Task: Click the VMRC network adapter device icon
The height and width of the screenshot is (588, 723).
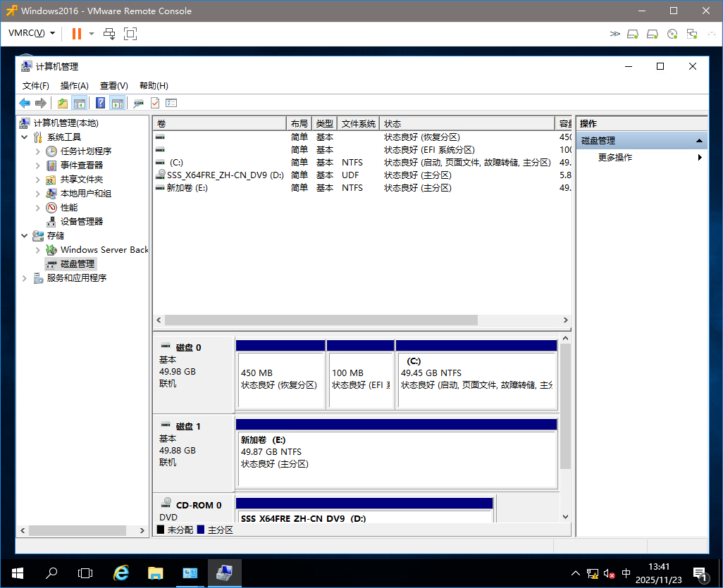Action: (x=692, y=34)
